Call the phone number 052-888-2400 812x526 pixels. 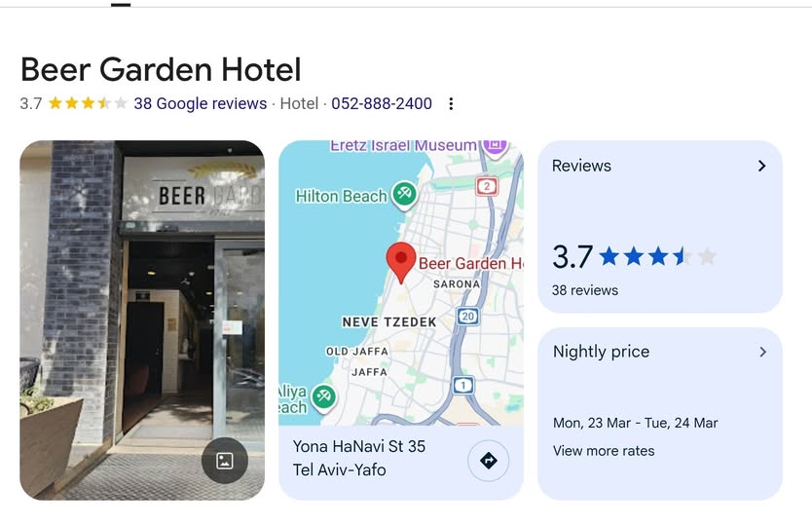click(x=382, y=103)
